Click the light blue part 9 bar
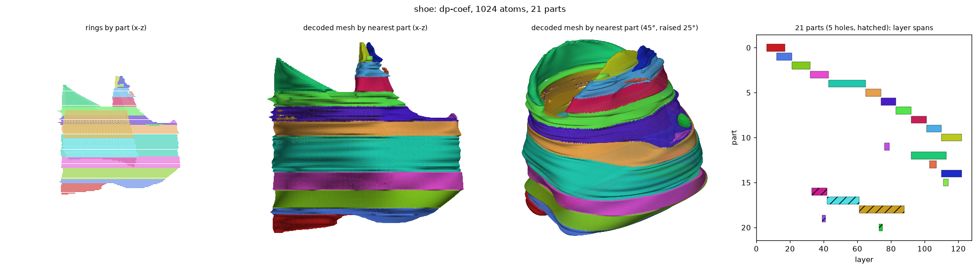 (934, 129)
